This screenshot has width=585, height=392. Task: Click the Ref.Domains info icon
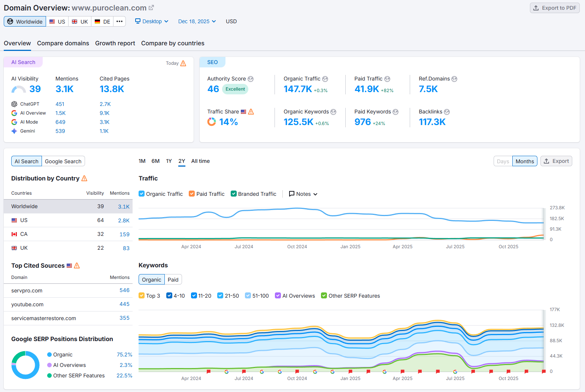pyautogui.click(x=454, y=79)
